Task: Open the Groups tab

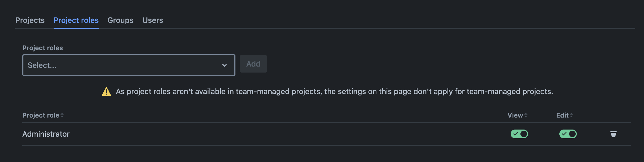Action: pos(120,20)
